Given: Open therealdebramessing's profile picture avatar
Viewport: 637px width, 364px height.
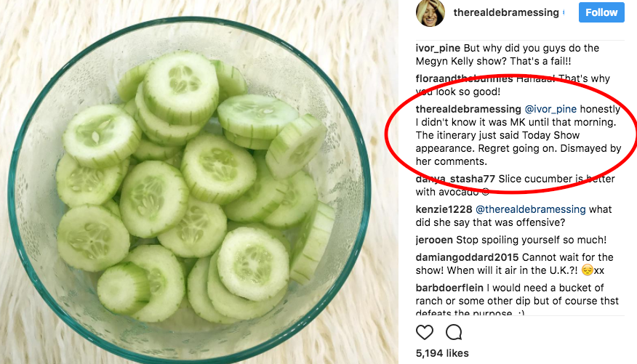Looking at the screenshot, I should click(430, 13).
